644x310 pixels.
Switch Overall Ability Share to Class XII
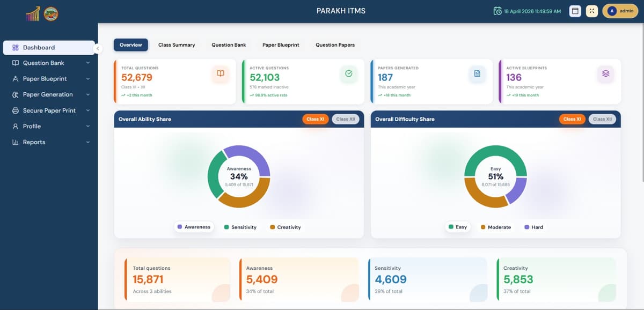[346, 119]
